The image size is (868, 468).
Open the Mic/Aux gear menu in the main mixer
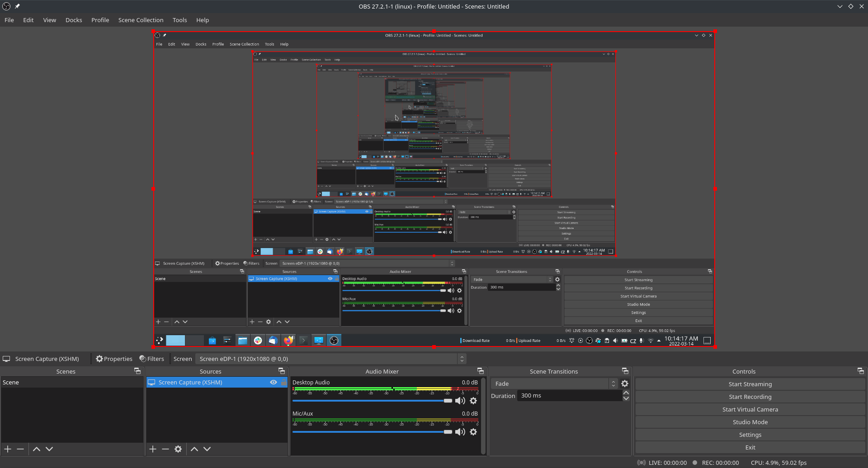click(473, 432)
